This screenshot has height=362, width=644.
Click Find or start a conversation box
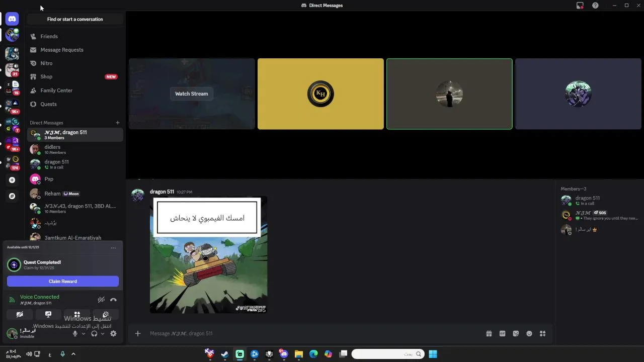(75, 19)
